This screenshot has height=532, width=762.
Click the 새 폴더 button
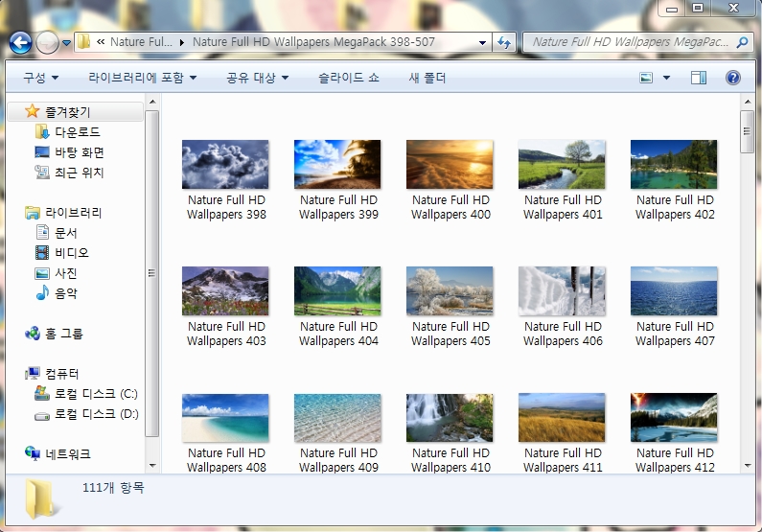click(x=427, y=78)
